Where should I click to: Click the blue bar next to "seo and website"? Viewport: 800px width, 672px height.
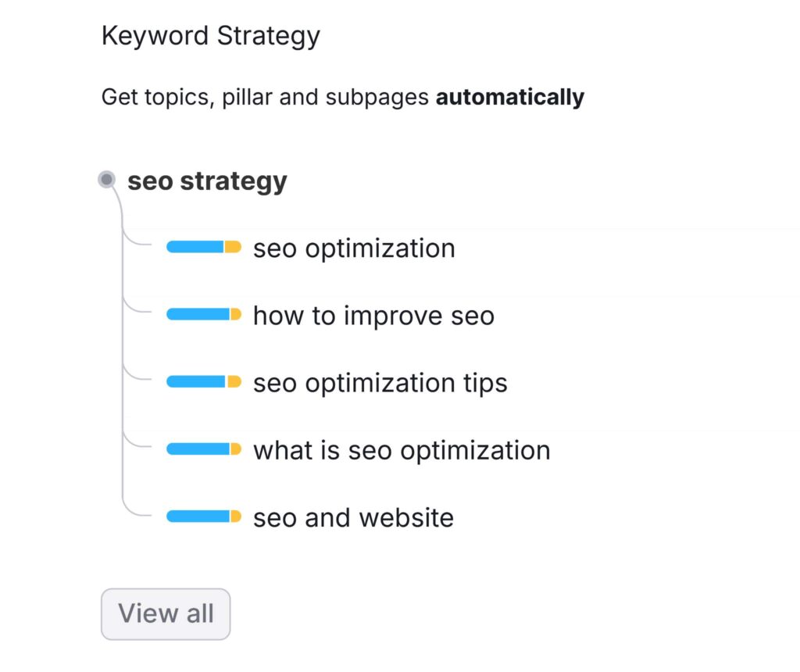click(x=198, y=517)
